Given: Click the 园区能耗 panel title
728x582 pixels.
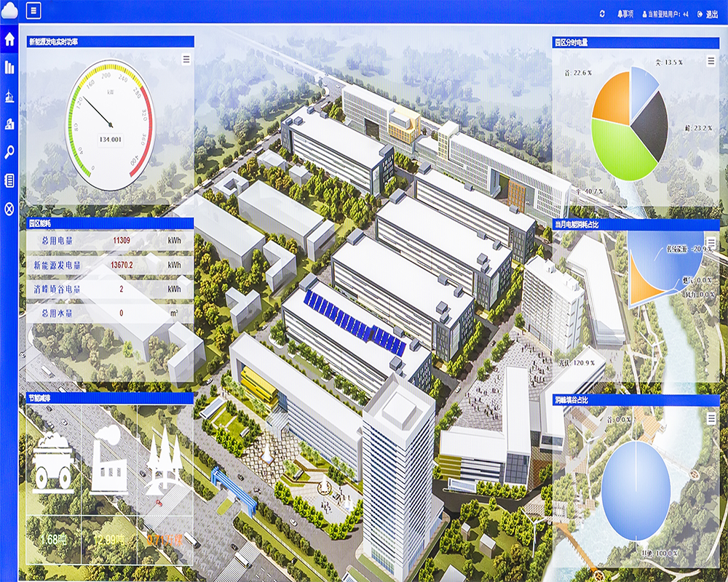Looking at the screenshot, I should point(40,223).
